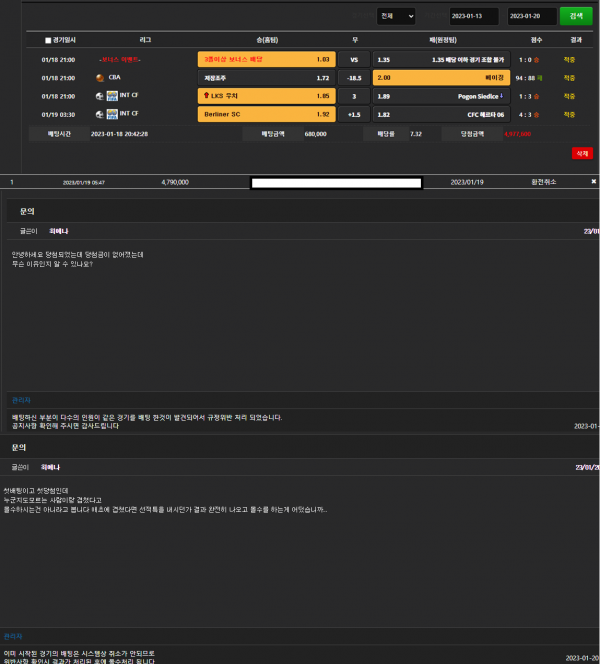Click the first 문의 heading
The width and height of the screenshot is (600, 664).
click(27, 211)
